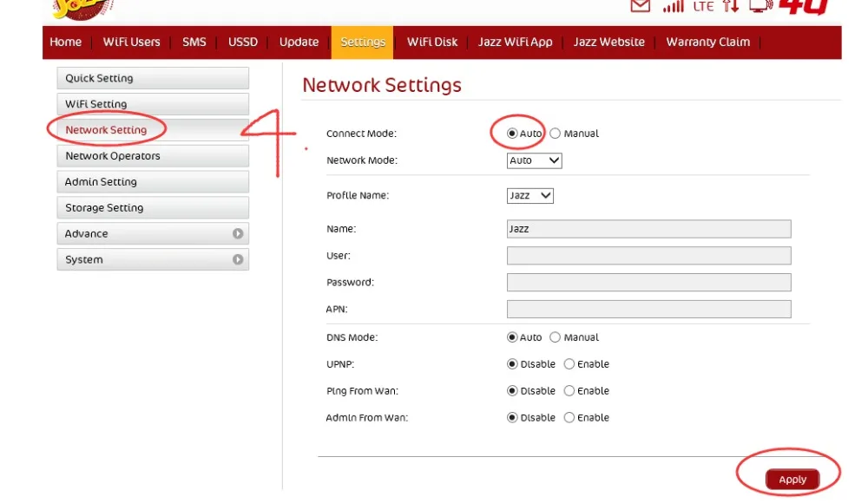The image size is (868, 503).
Task: Select Disable for UPNP
Action: click(x=512, y=364)
